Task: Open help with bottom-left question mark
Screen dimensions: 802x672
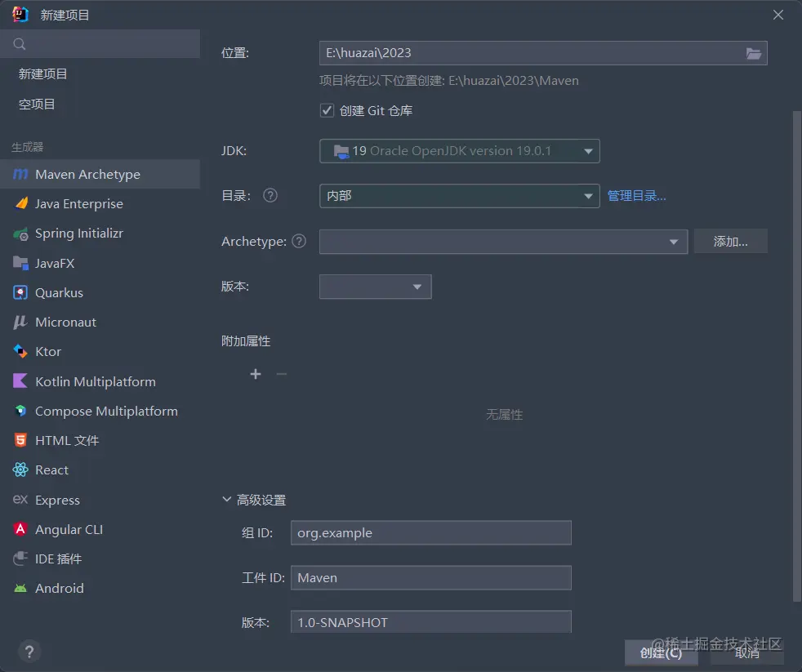Action: [x=29, y=652]
